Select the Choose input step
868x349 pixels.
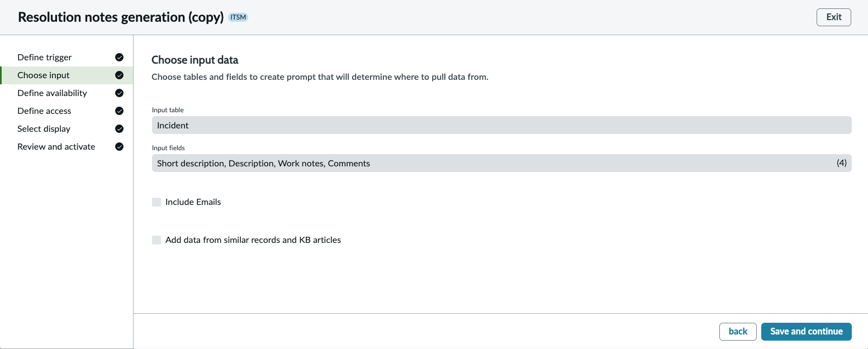pos(67,75)
